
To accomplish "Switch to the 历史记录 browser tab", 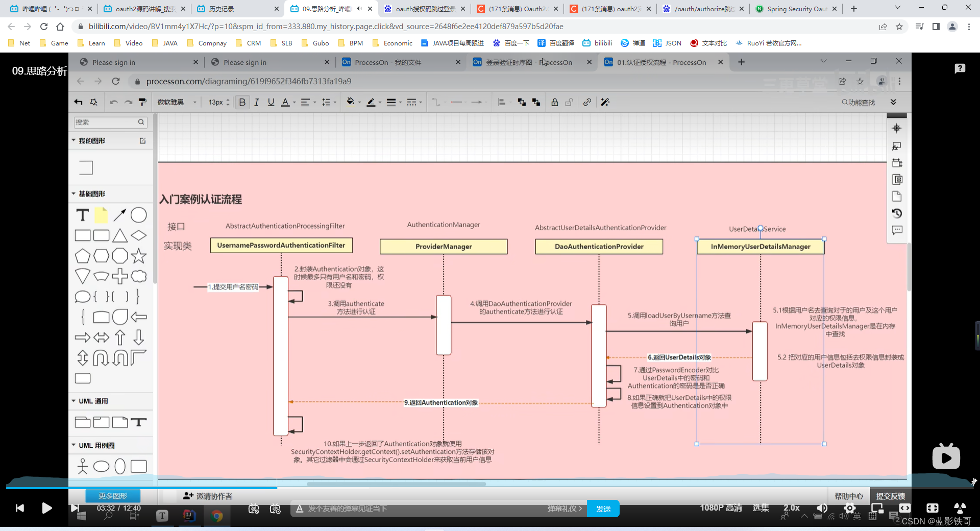I will point(238,9).
